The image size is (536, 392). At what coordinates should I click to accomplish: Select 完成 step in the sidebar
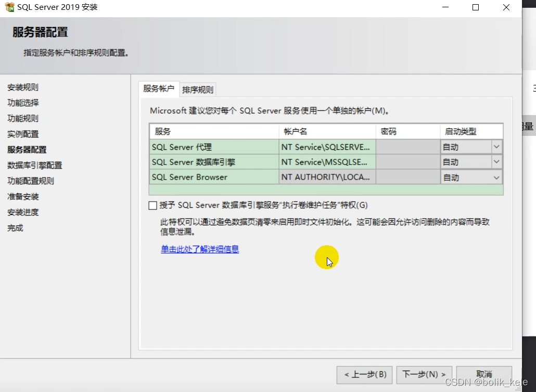(x=15, y=228)
